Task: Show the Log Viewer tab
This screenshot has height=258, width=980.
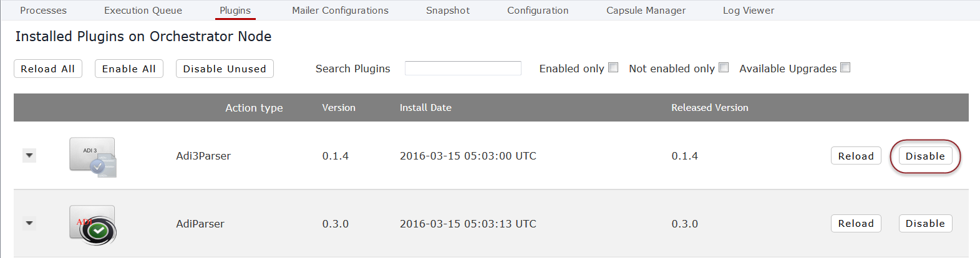Action: pyautogui.click(x=749, y=11)
